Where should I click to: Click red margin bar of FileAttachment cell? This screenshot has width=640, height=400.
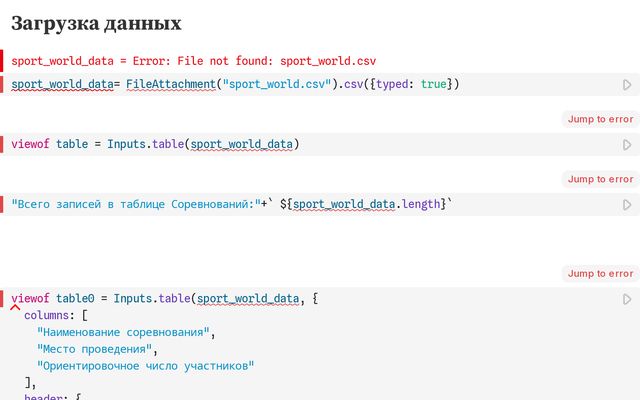pos(2,84)
